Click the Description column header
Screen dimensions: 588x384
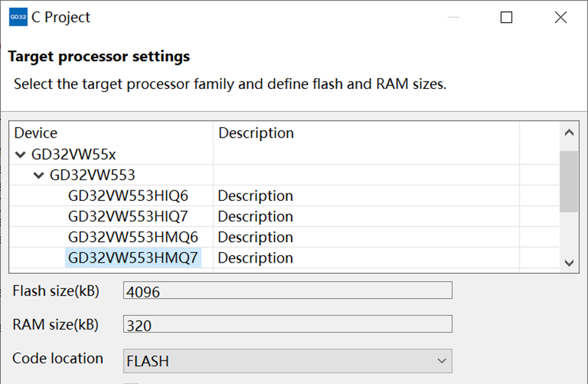(256, 133)
